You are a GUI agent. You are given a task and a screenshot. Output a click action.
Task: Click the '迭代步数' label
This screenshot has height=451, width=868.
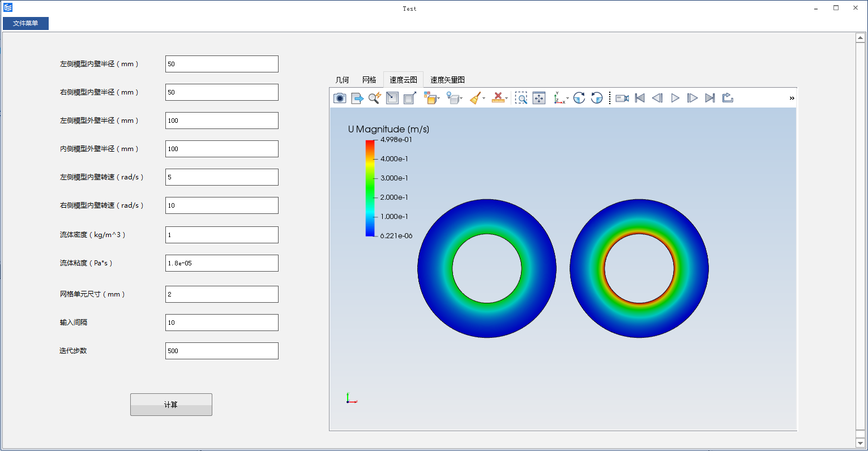pos(73,351)
